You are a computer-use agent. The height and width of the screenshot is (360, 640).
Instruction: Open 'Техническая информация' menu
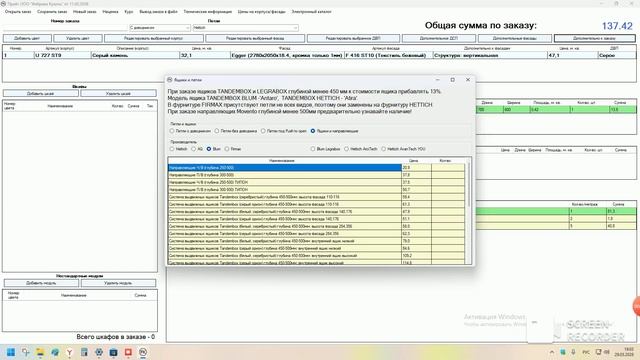pyautogui.click(x=208, y=12)
